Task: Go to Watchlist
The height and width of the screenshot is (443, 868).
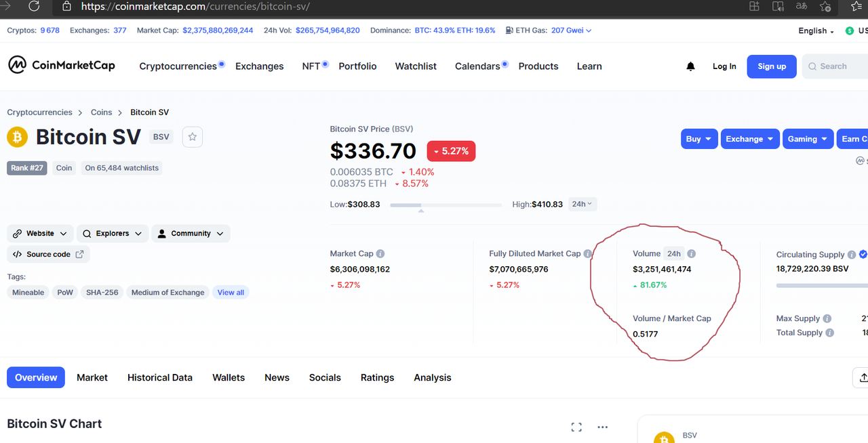Action: 416,66
